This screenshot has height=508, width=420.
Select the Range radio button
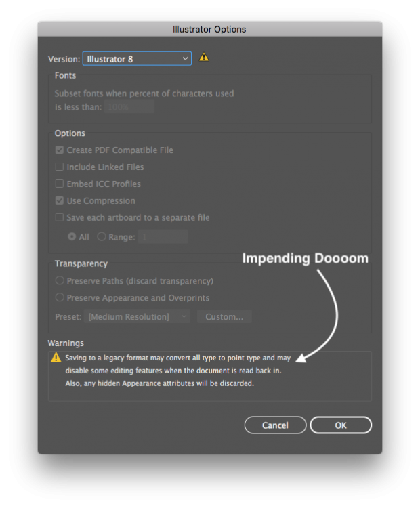(102, 236)
